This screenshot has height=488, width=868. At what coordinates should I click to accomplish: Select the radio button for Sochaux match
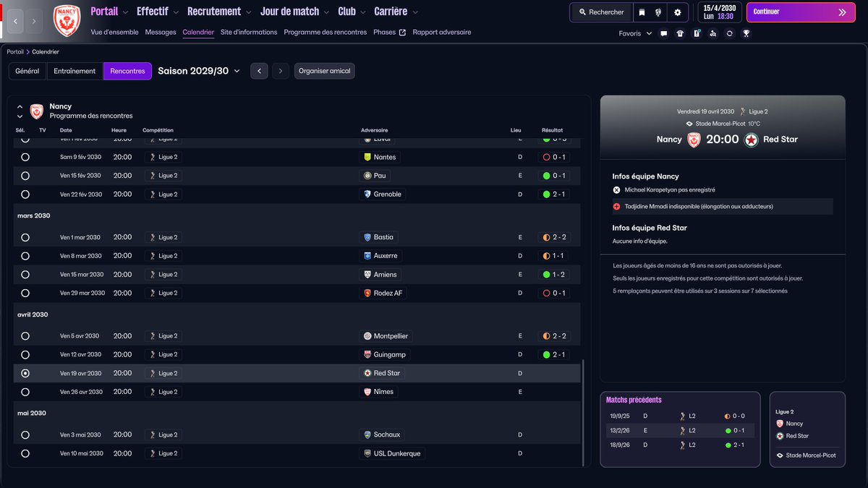(25, 435)
